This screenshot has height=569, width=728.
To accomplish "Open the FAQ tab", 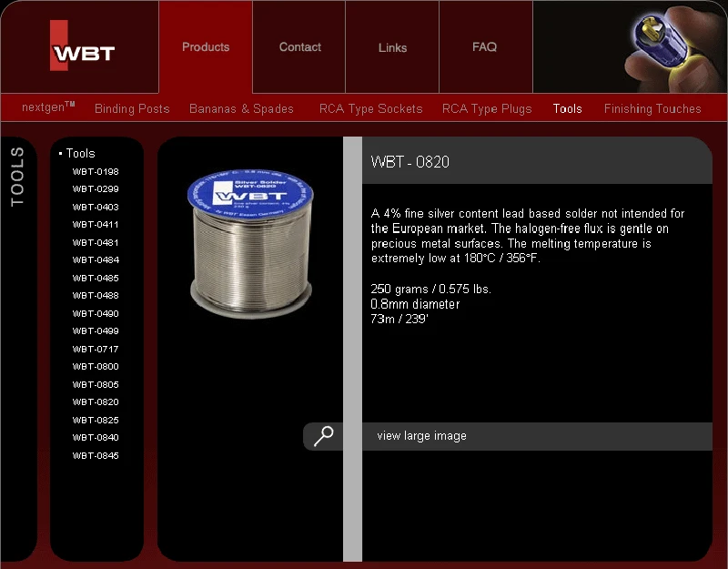I will click(x=485, y=47).
